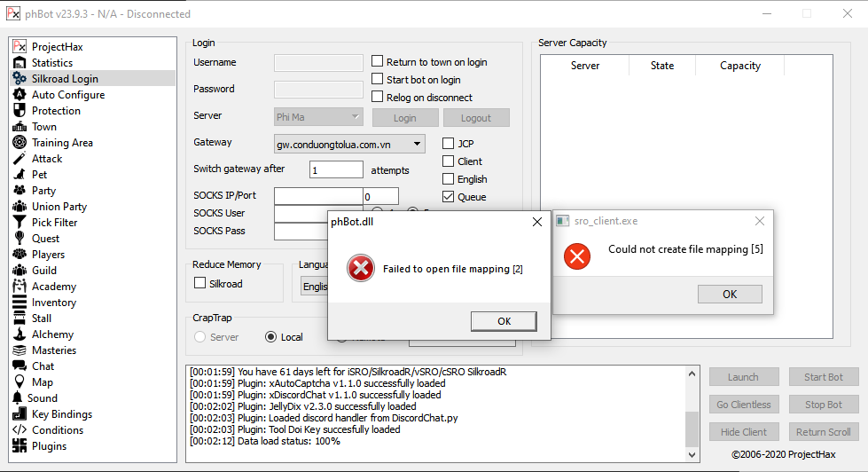Select the Local CrapTrap radio button
This screenshot has height=472, width=868.
[271, 337]
